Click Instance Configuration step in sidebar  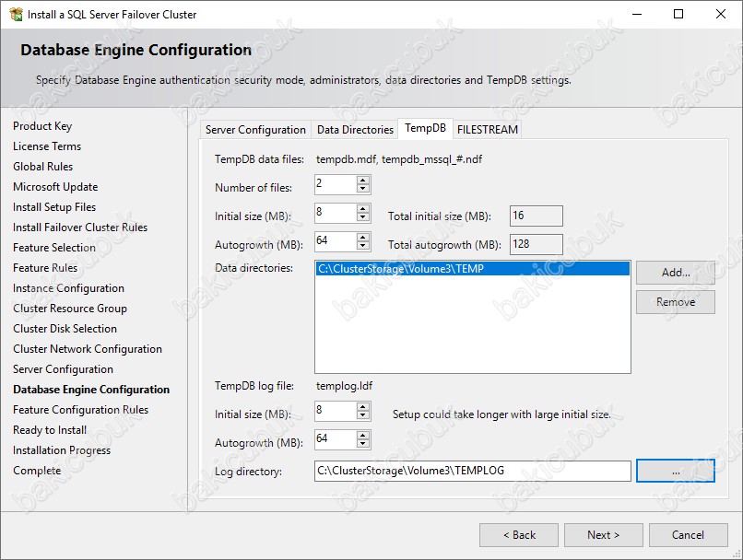click(69, 288)
